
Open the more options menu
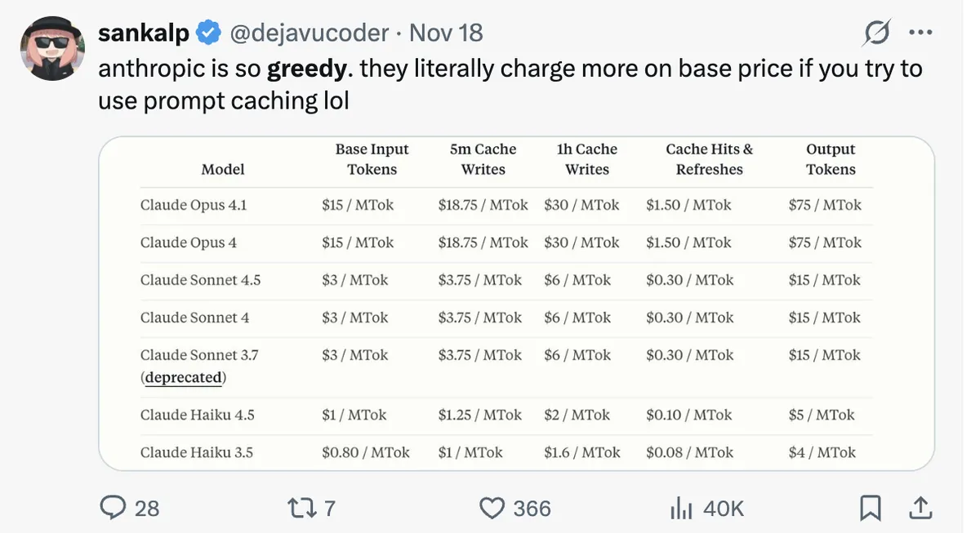(921, 31)
